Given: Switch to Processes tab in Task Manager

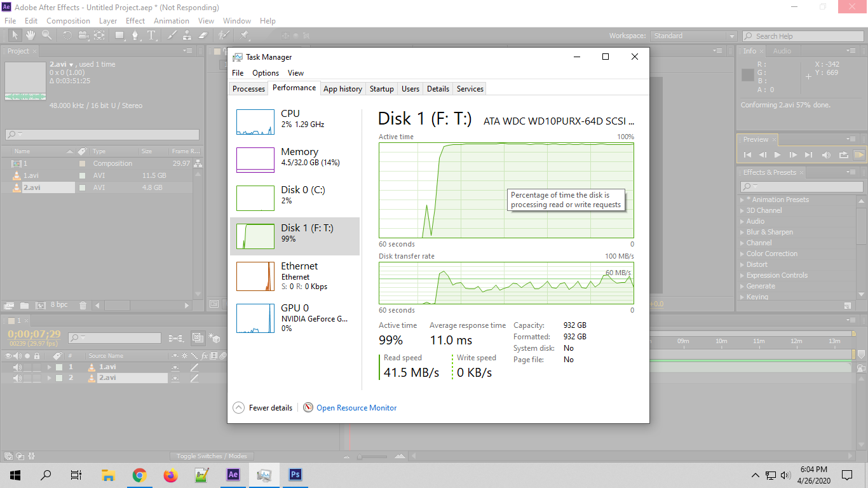Looking at the screenshot, I should pyautogui.click(x=248, y=89).
